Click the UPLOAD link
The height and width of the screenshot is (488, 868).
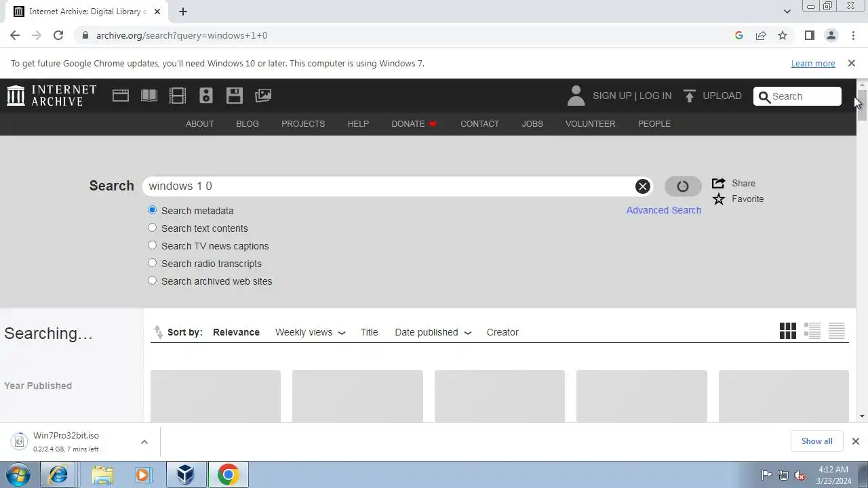[722, 96]
